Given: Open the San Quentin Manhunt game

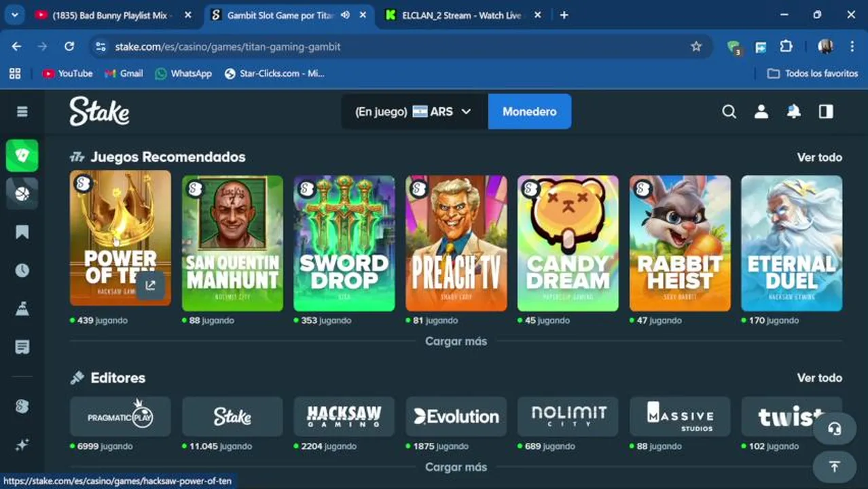Looking at the screenshot, I should (232, 243).
